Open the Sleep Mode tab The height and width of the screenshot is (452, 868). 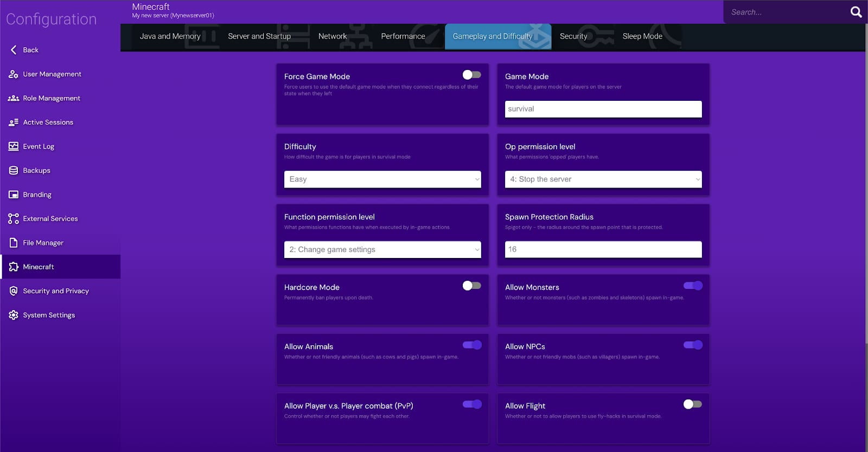[x=642, y=36]
